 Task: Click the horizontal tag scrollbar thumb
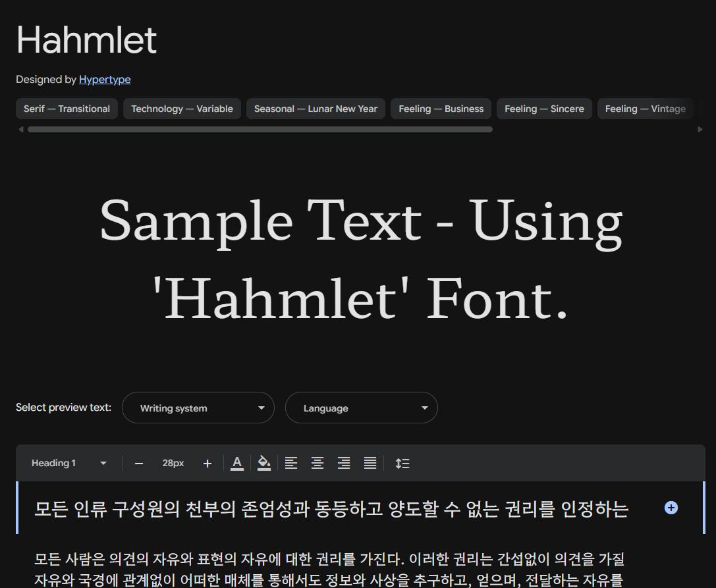pyautogui.click(x=260, y=129)
